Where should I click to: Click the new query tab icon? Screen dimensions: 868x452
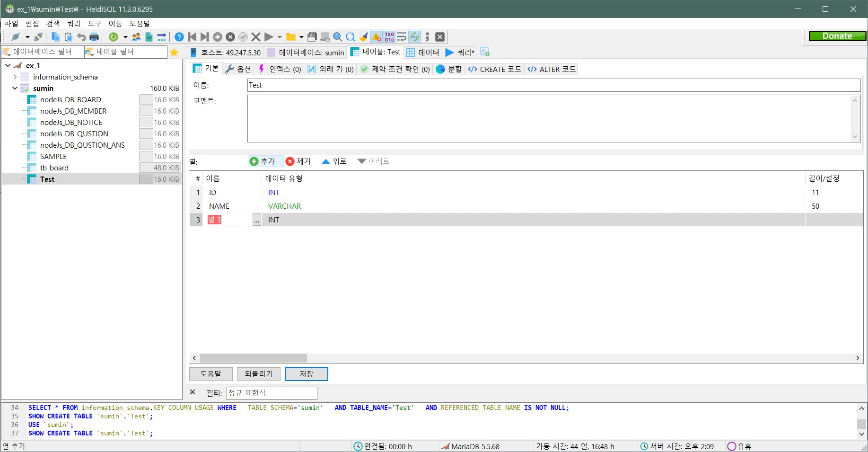(485, 52)
